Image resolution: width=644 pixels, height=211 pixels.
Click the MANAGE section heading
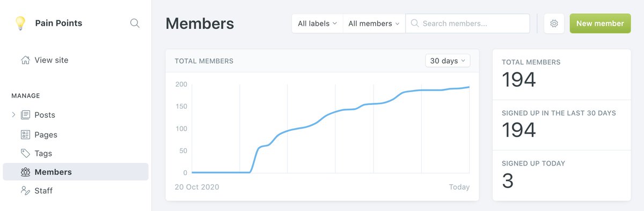point(26,96)
